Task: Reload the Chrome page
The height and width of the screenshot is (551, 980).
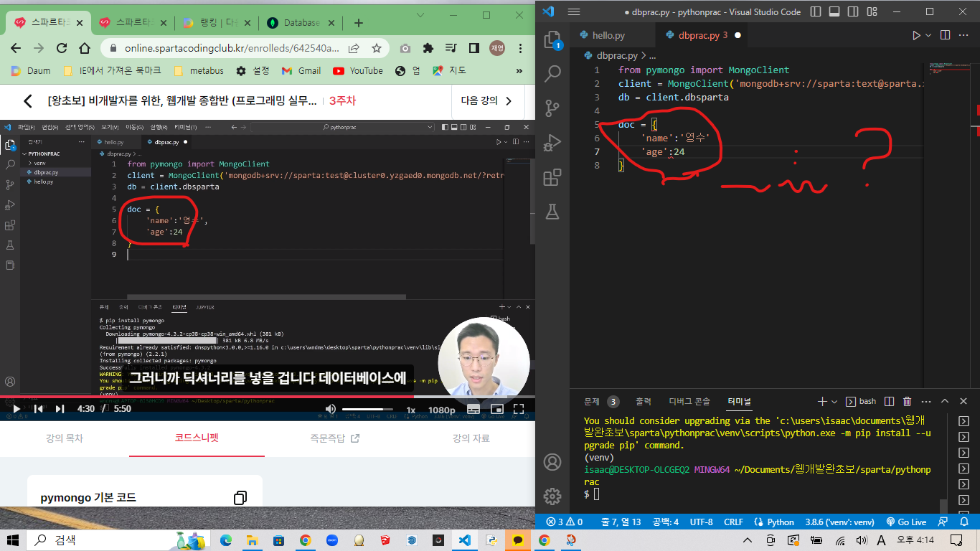Action: pos(62,48)
